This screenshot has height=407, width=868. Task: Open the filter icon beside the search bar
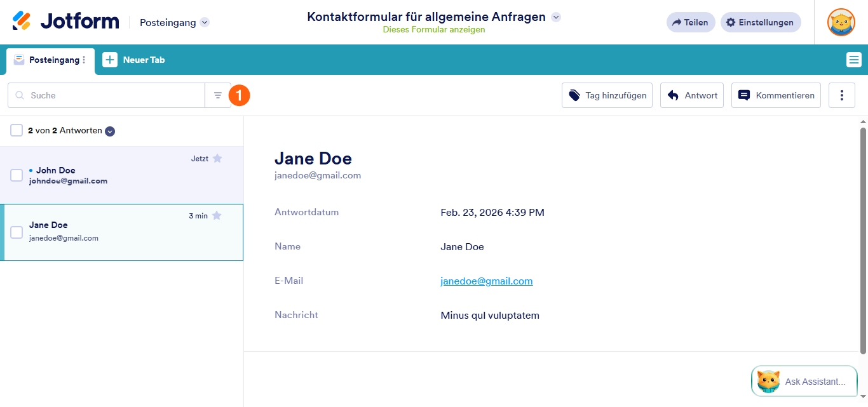click(218, 95)
